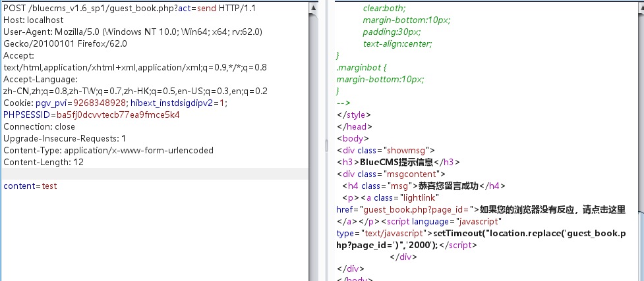The height and width of the screenshot is (281, 644).
Task: Click the pane divider handle between request and response
Action: 326,141
